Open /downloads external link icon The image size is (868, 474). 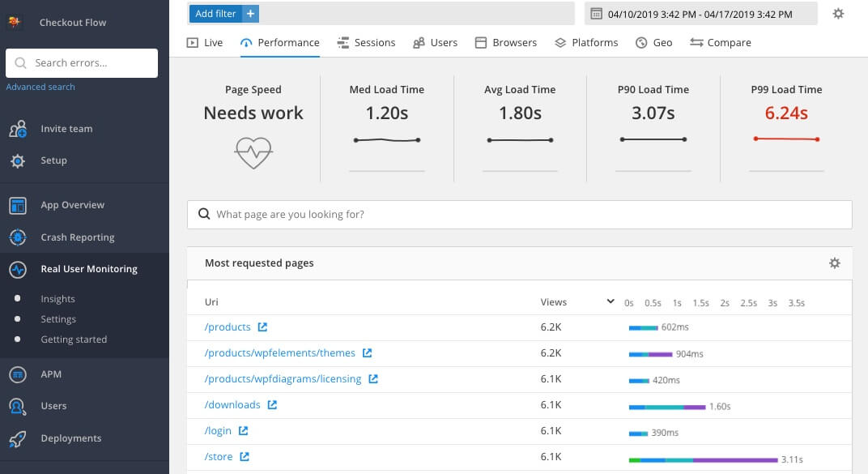click(x=272, y=405)
